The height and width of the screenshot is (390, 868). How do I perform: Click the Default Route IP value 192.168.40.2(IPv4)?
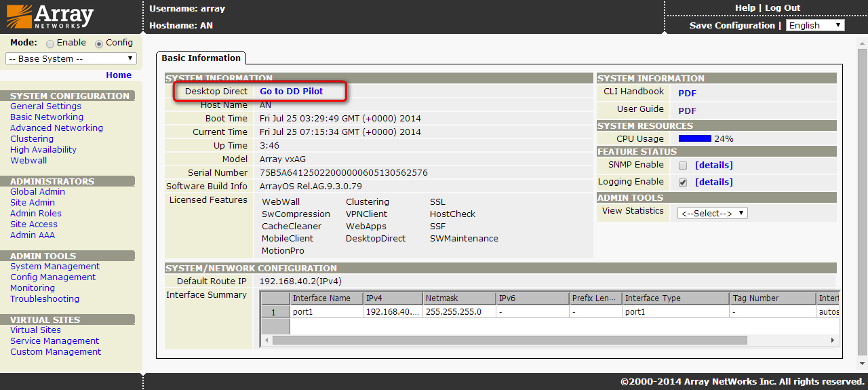pyautogui.click(x=300, y=281)
